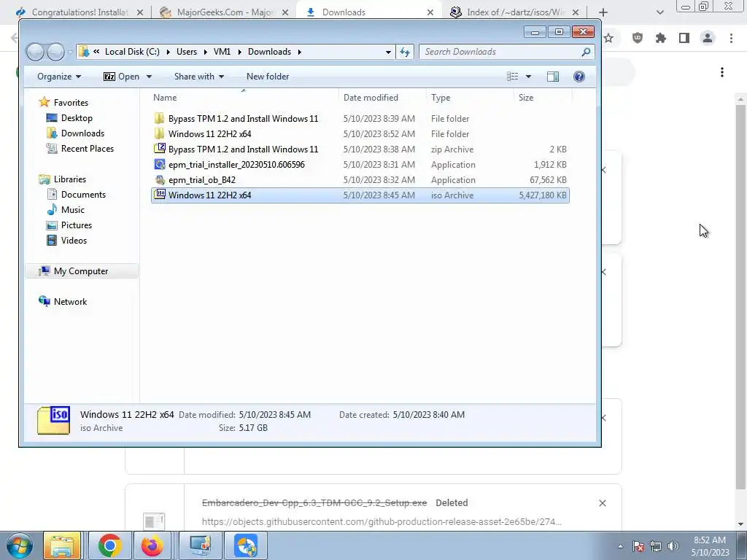747x560 pixels.
Task: Expand the recent pages arrow beside forward button
Action: pos(70,52)
